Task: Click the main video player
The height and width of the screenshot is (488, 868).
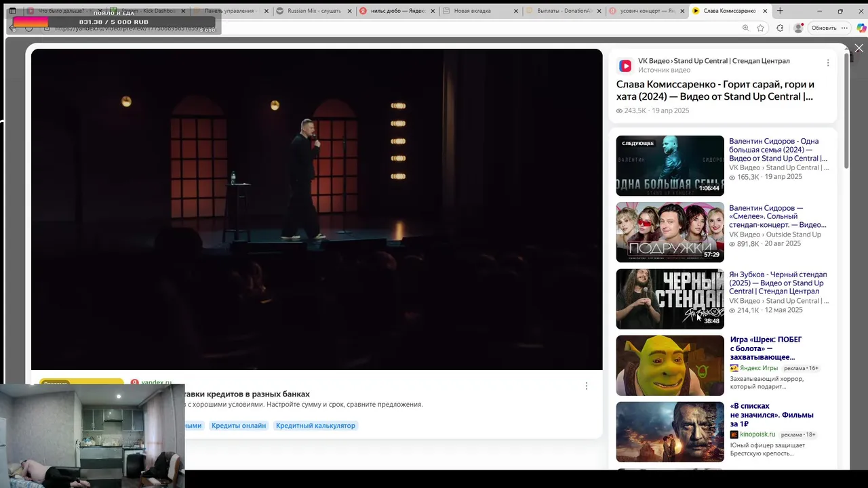Action: [317, 209]
